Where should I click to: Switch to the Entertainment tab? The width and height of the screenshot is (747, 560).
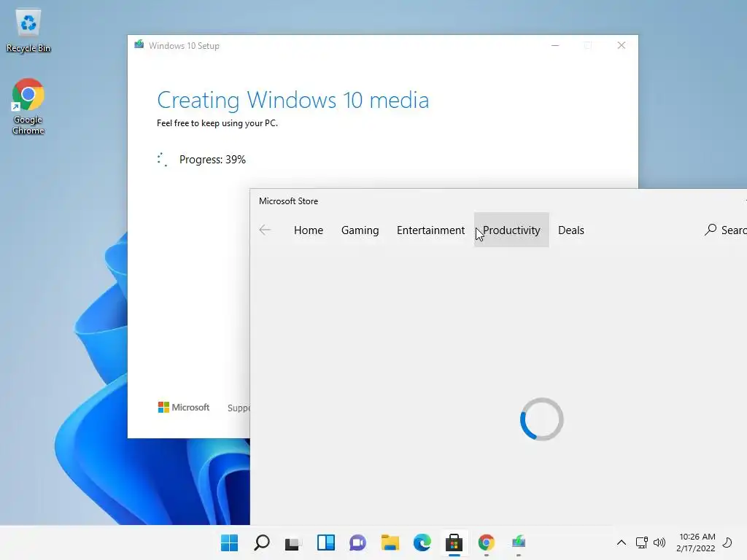(x=430, y=230)
